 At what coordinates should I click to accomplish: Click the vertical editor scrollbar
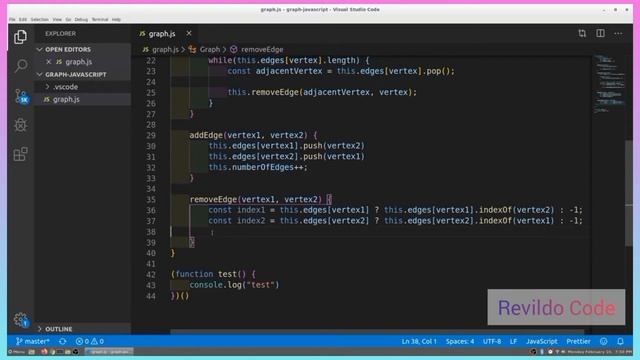(x=629, y=192)
